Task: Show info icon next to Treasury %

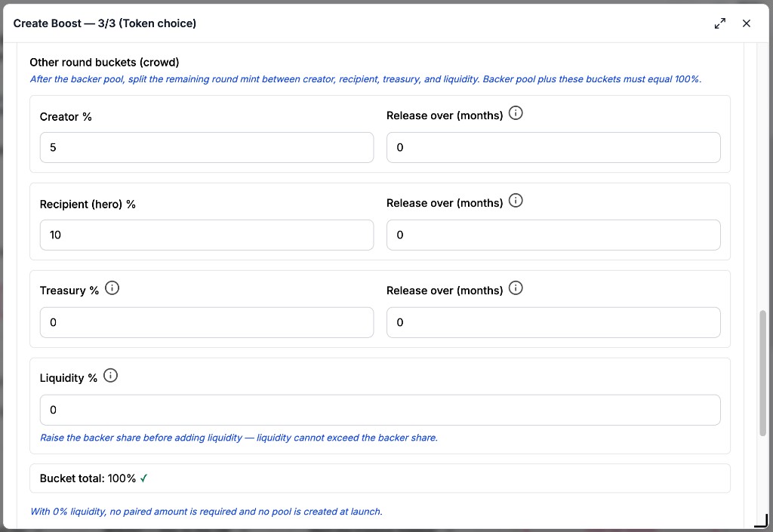Action: click(112, 288)
